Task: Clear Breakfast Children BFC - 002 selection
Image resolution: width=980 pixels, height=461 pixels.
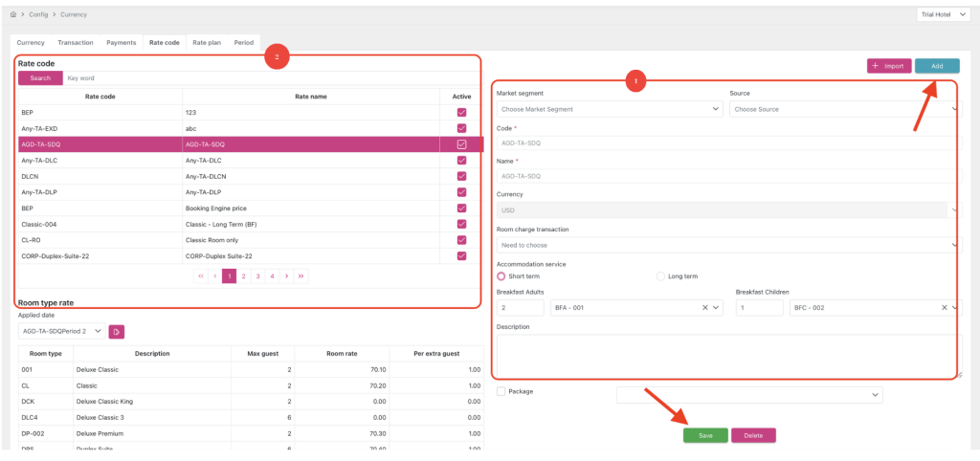Action: coord(943,308)
